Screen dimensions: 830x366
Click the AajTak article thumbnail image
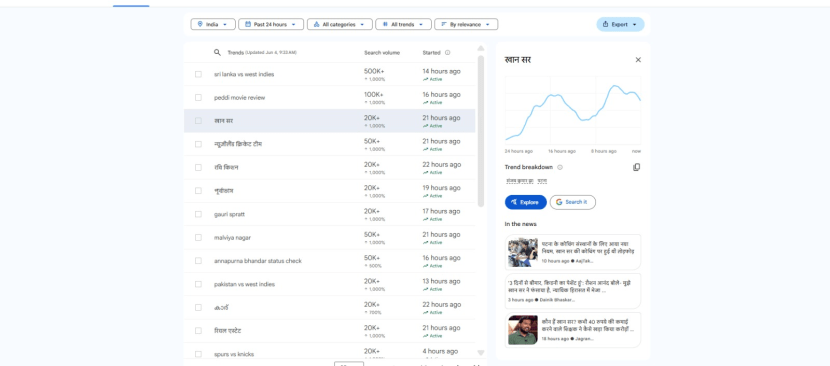(x=522, y=252)
